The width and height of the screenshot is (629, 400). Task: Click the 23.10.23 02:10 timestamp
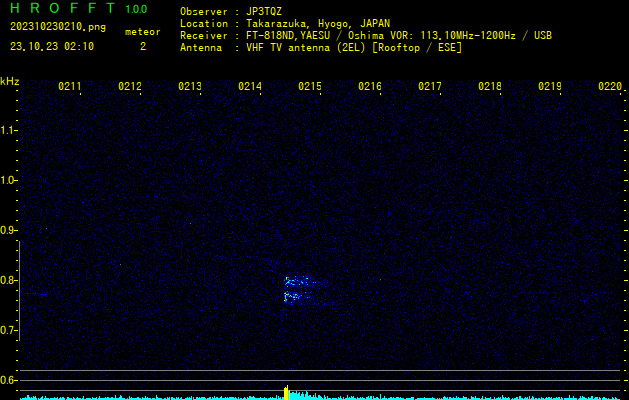(52, 46)
